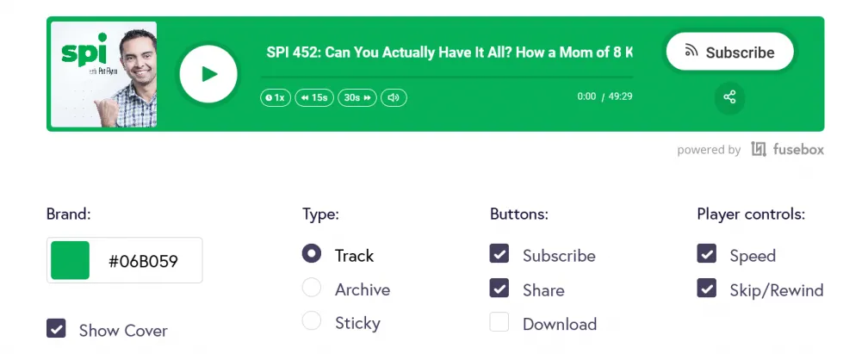Select the Track player type
This screenshot has height=354, width=868.
click(312, 254)
